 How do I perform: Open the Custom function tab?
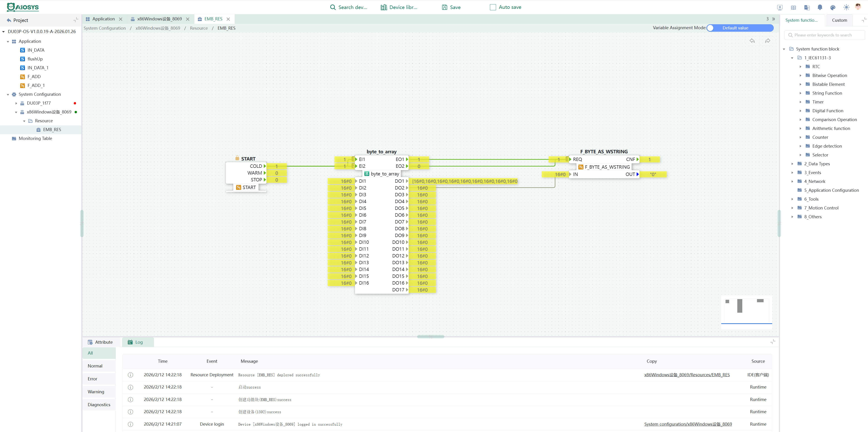pos(839,20)
